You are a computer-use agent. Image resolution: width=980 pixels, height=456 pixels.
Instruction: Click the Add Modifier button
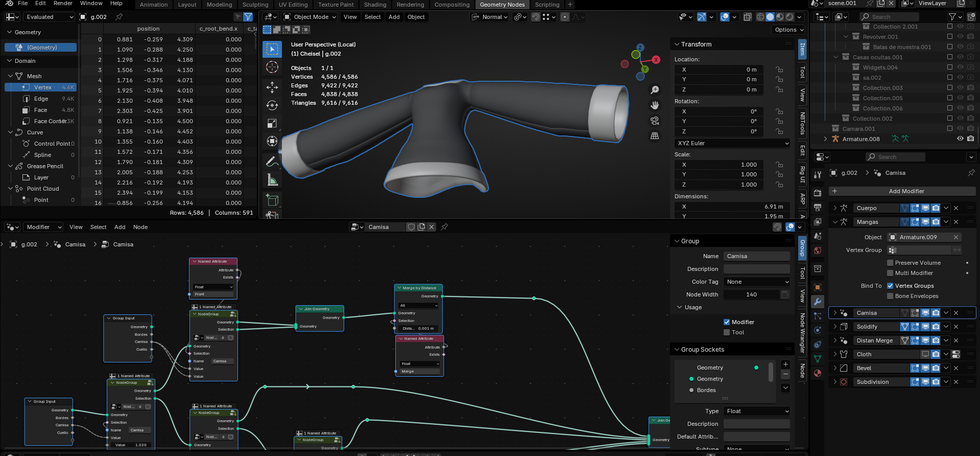click(x=902, y=191)
